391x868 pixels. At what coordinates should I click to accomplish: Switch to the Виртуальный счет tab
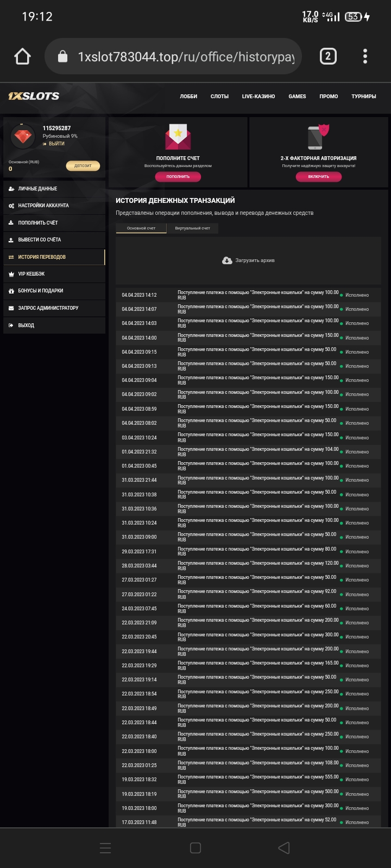point(192,228)
